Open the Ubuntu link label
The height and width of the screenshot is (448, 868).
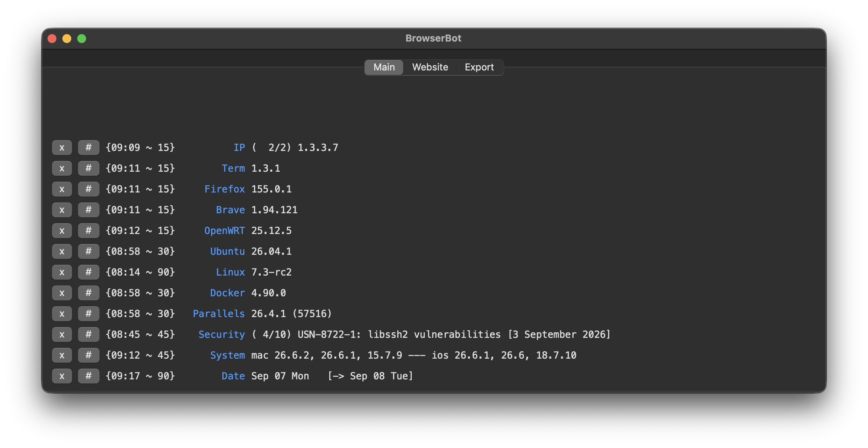tap(227, 251)
